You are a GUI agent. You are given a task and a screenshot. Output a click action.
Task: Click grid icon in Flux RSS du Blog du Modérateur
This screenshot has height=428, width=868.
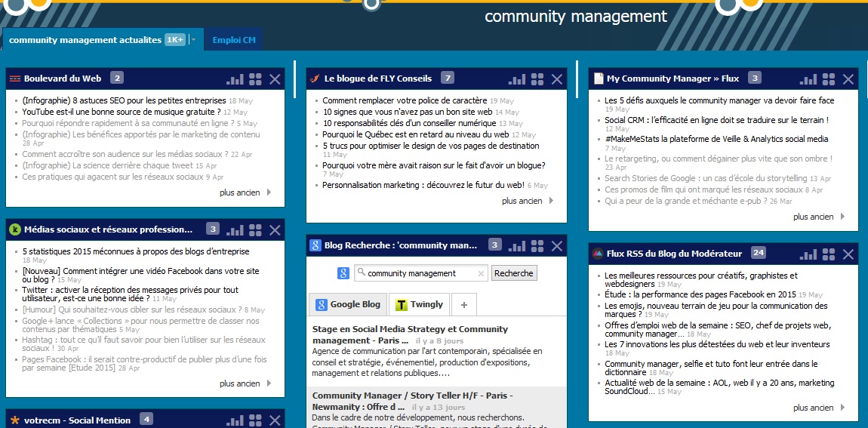829,254
